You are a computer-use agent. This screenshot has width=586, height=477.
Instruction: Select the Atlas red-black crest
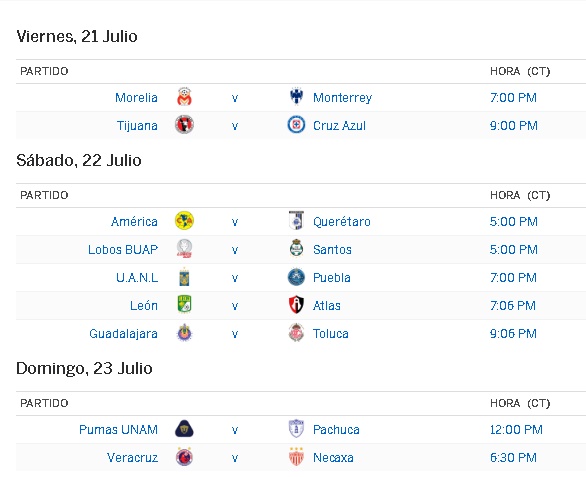(x=296, y=305)
